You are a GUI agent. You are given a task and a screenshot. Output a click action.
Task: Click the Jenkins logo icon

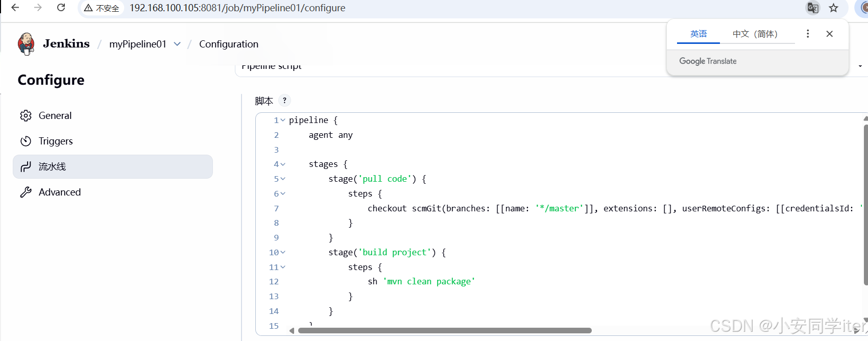(x=26, y=44)
